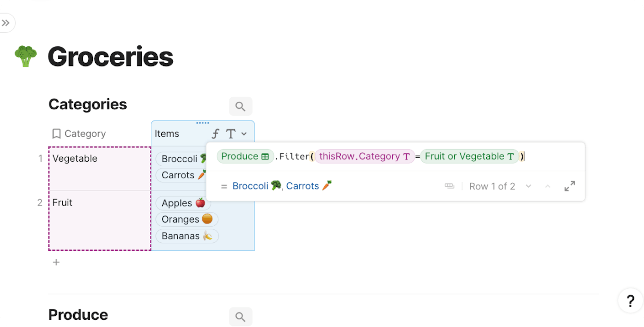The height and width of the screenshot is (327, 644).
Task: Expand the formula editor to full size
Action: tap(570, 186)
